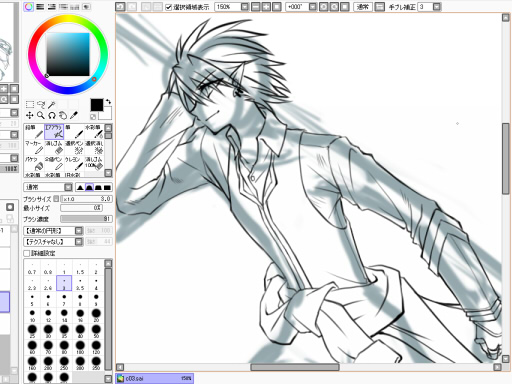Choose the crayon (クレヨン) tool
This screenshot has width=512, height=384.
(x=74, y=163)
